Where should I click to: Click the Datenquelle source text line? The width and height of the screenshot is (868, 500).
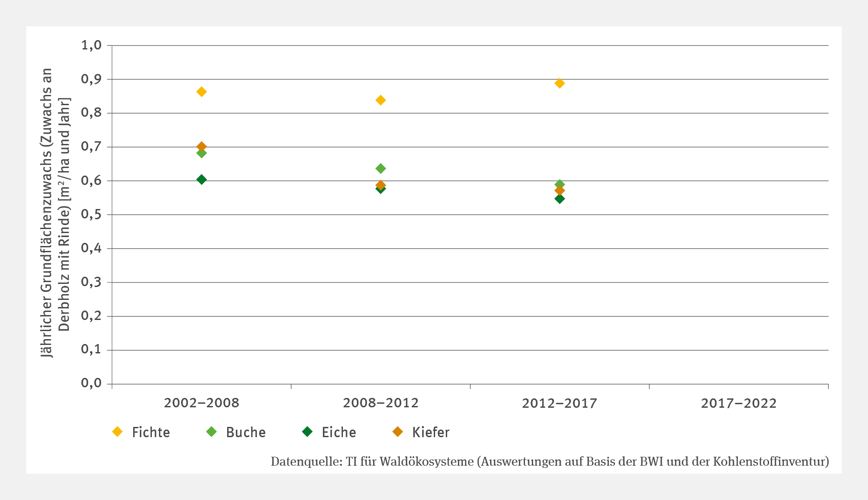pos(550,461)
